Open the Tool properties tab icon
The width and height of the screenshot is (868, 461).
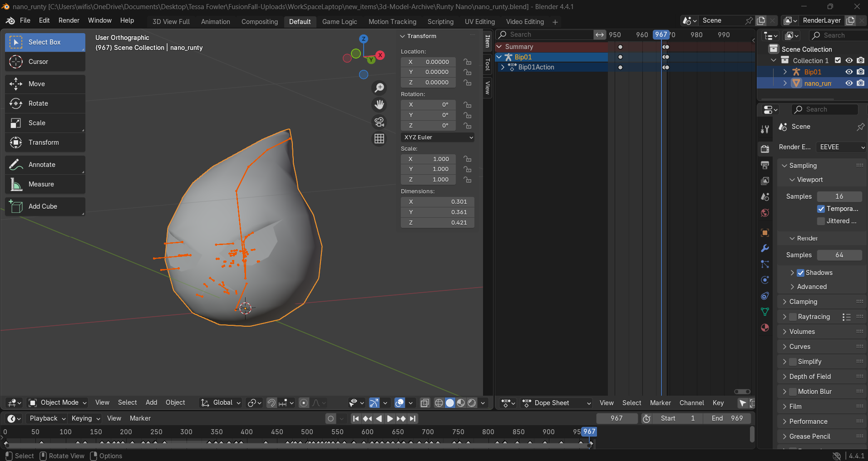point(765,129)
